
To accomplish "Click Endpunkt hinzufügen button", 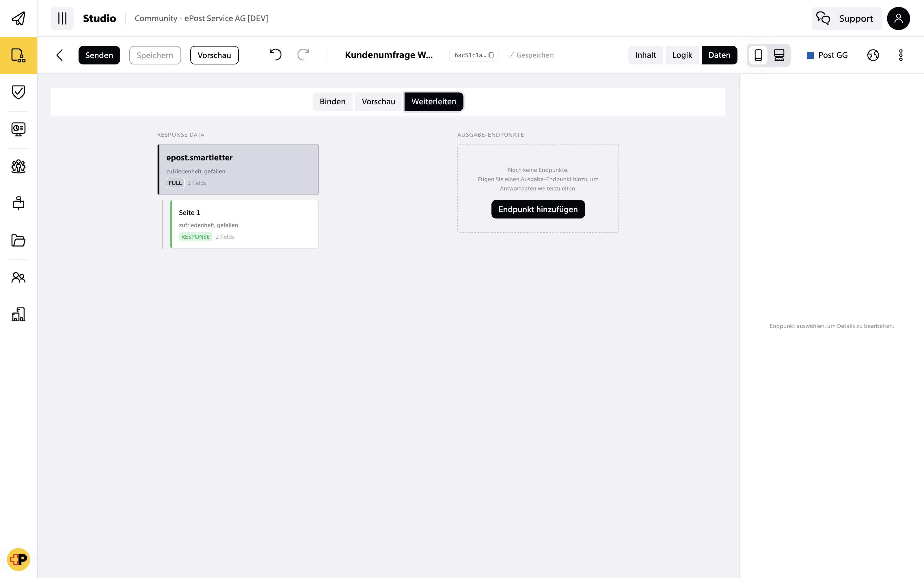I will (538, 209).
